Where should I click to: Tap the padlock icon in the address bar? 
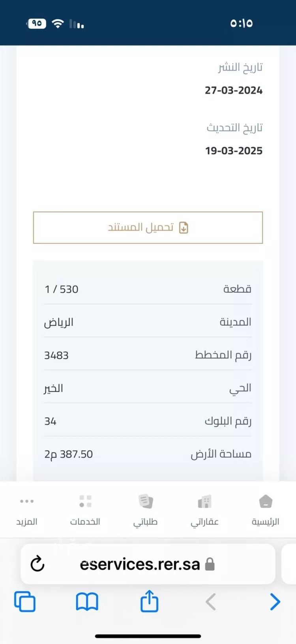tap(210, 564)
